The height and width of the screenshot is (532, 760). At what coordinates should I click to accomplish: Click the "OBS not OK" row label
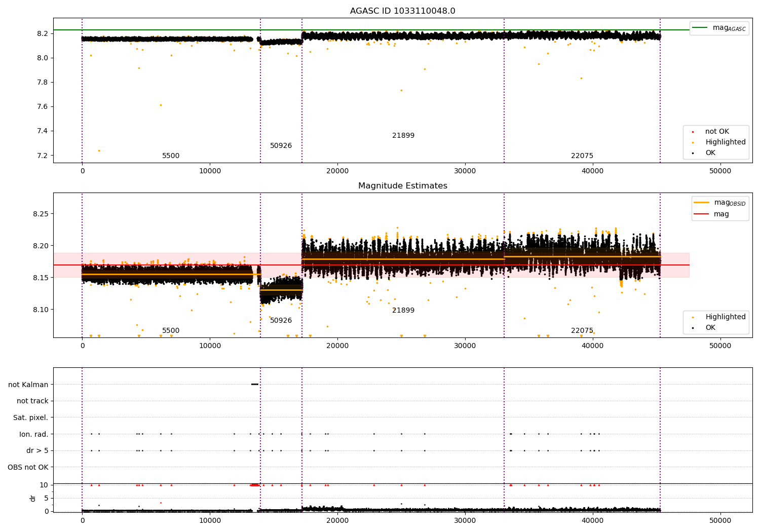coord(28,467)
